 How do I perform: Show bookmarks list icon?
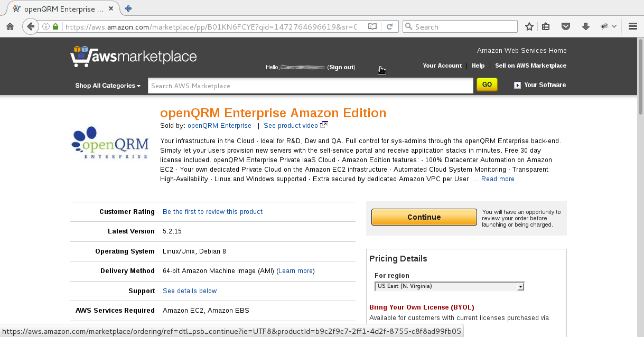pyautogui.click(x=546, y=26)
